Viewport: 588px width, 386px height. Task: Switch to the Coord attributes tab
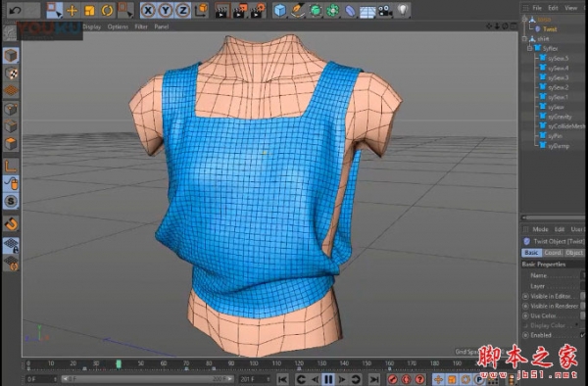553,253
